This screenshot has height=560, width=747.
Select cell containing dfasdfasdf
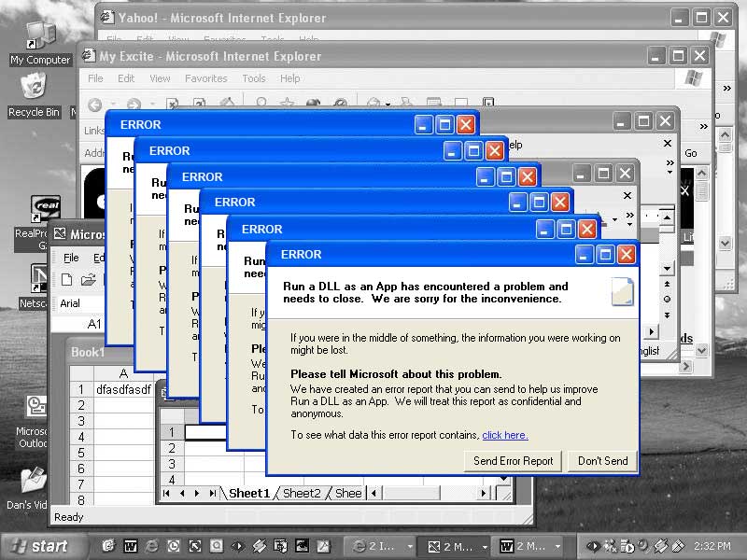123,389
